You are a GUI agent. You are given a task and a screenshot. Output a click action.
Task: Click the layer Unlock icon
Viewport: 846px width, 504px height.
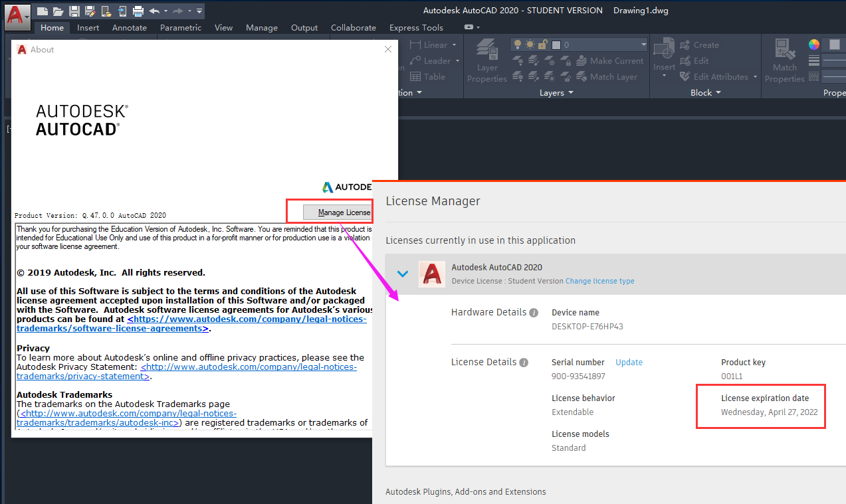click(x=566, y=77)
